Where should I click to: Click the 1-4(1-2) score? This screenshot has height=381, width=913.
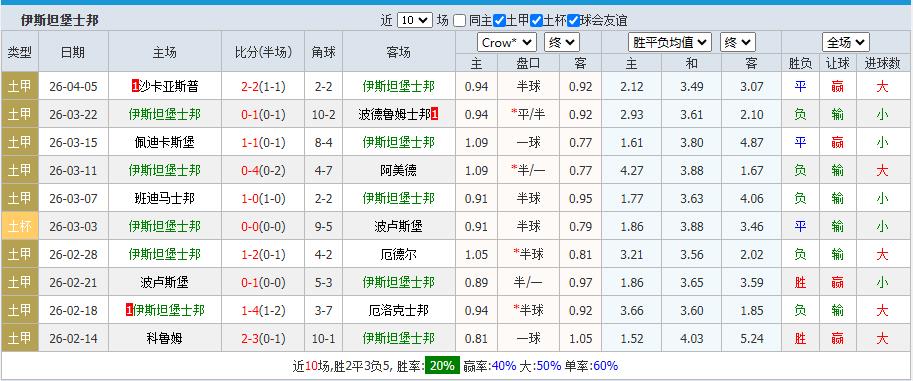263,311
